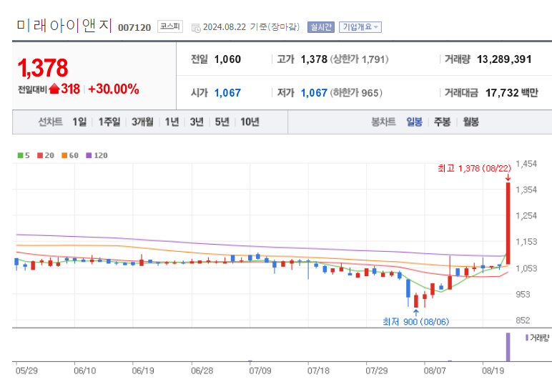Select the 1일 line chart tab
Screen dimensions: 552x392
pos(79,122)
